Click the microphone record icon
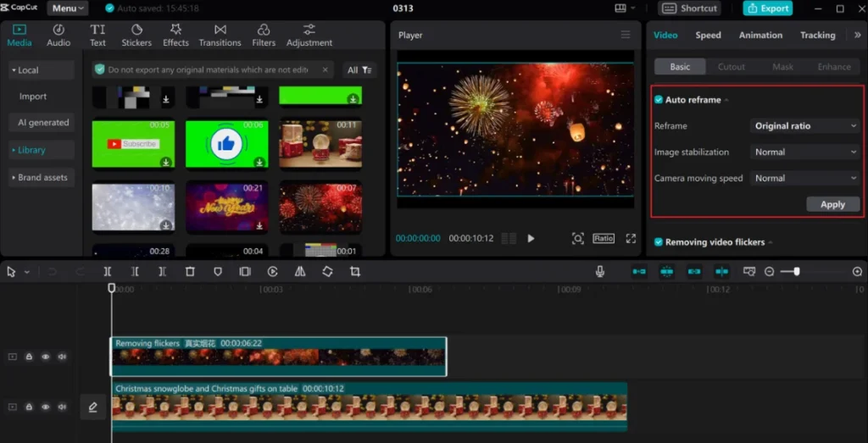868x443 pixels. click(600, 272)
